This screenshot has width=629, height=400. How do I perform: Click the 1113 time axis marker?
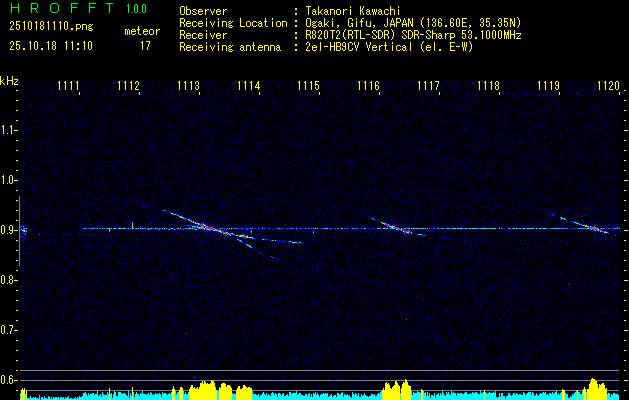(188, 85)
